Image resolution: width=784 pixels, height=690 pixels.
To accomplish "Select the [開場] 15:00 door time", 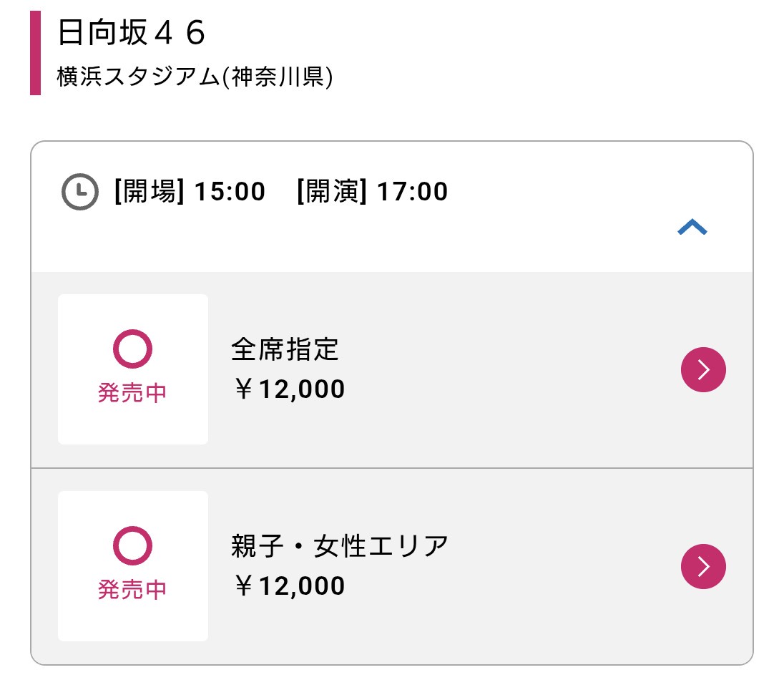I will click(x=190, y=192).
